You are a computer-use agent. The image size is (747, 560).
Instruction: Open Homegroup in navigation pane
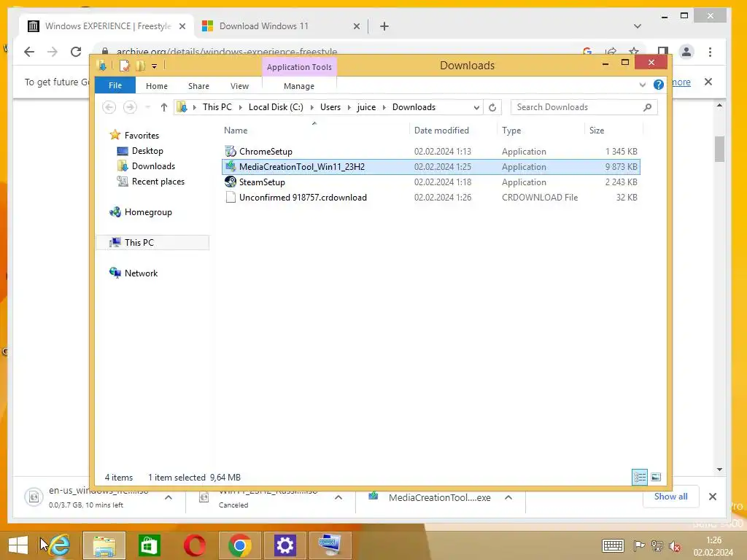[147, 212]
